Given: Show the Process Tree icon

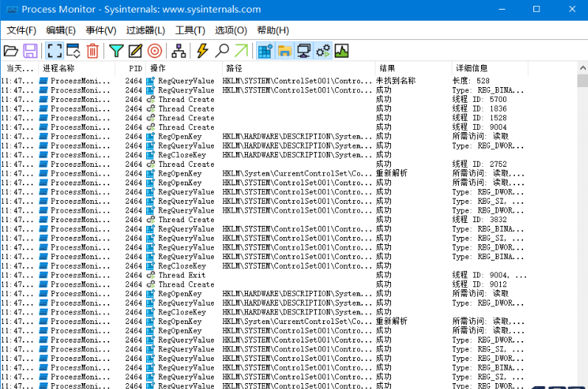Looking at the screenshot, I should coord(178,51).
